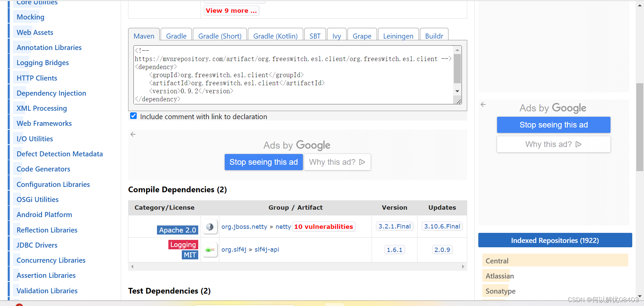Open Validation Libraries category
This screenshot has width=644, height=306.
(47, 291)
